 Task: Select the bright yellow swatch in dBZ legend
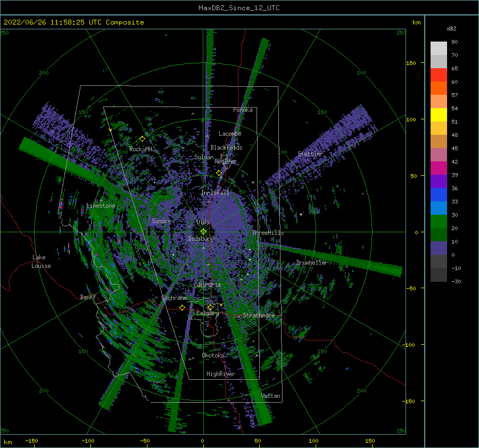click(x=439, y=115)
